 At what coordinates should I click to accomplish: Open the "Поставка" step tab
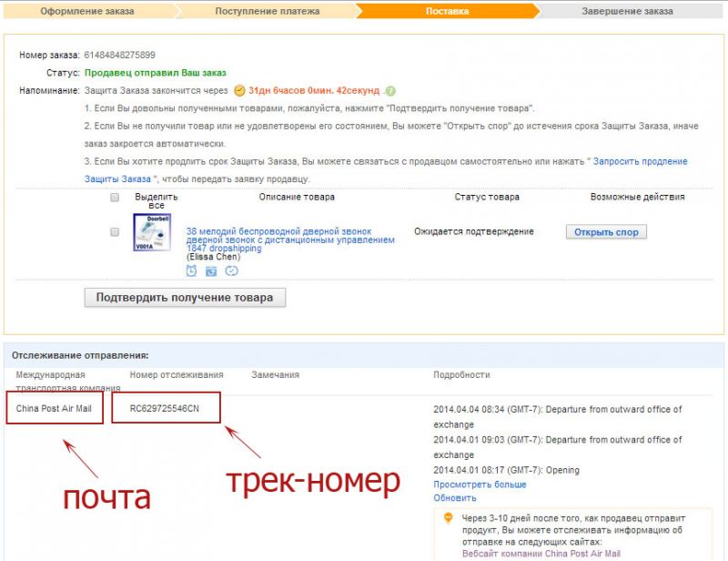[x=447, y=12]
